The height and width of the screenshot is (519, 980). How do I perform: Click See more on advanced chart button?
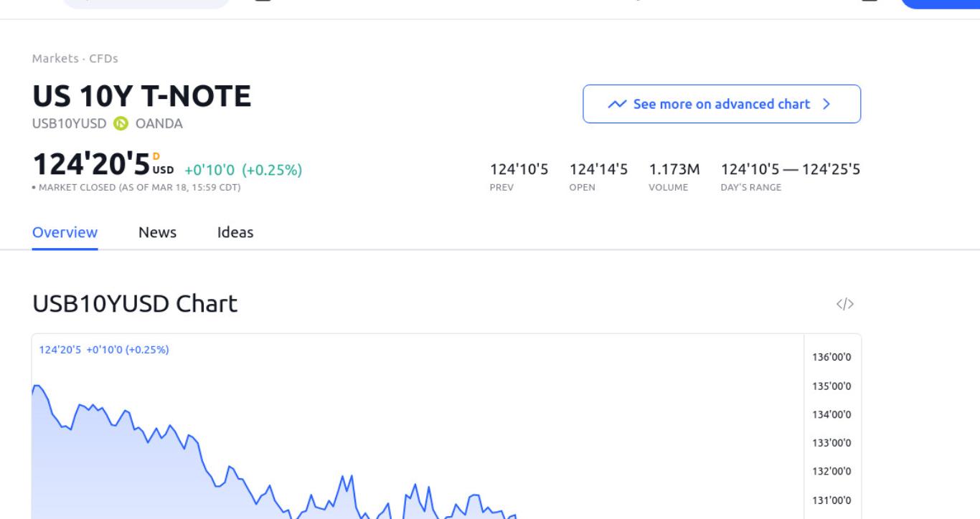click(722, 104)
